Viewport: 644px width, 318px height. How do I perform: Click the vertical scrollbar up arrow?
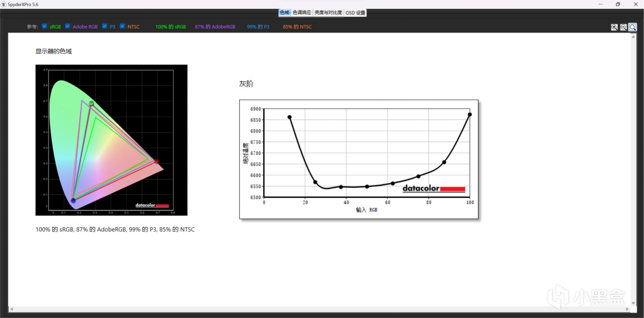pyautogui.click(x=633, y=37)
